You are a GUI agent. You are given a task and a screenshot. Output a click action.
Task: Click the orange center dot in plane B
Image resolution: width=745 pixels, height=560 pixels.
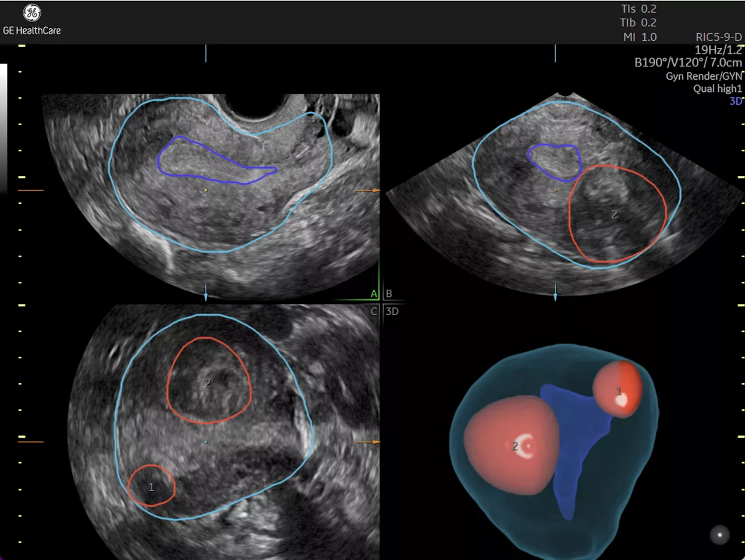(555, 190)
